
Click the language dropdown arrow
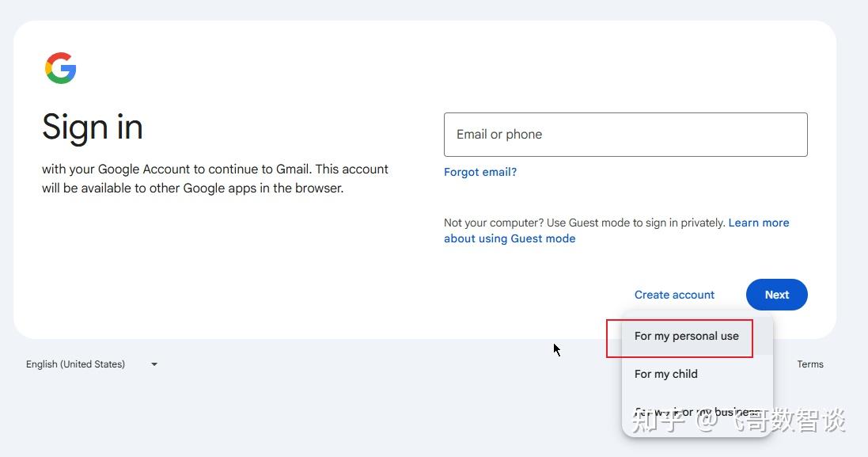click(x=154, y=364)
